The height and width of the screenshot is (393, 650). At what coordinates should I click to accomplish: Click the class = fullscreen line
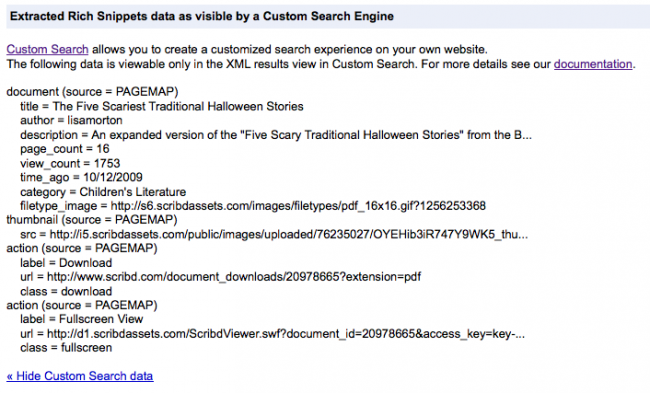(66, 348)
